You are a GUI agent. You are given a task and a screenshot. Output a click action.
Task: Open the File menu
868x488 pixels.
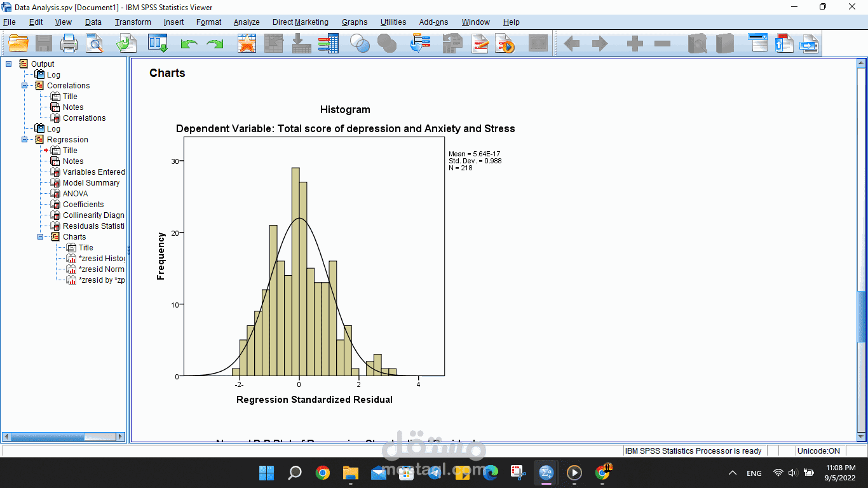click(10, 22)
